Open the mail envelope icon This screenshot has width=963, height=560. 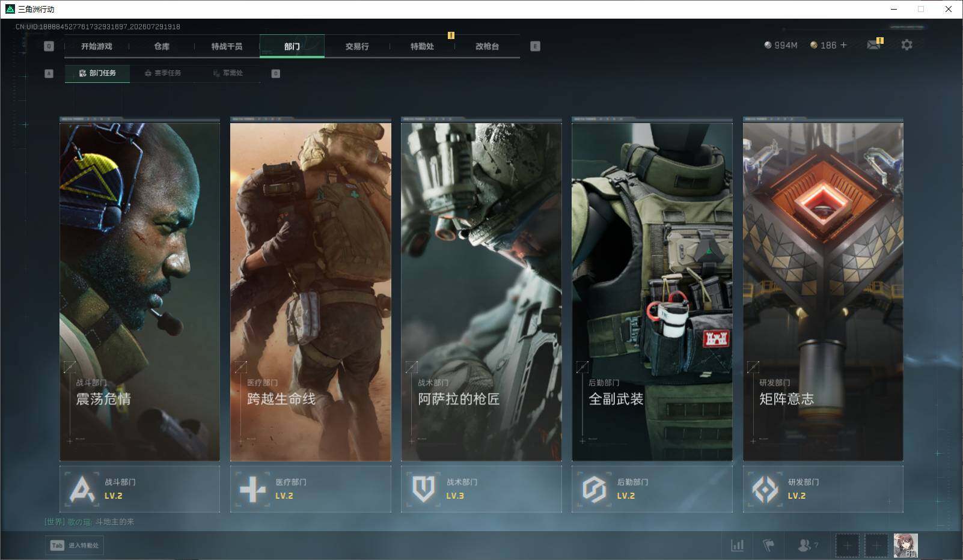[873, 45]
